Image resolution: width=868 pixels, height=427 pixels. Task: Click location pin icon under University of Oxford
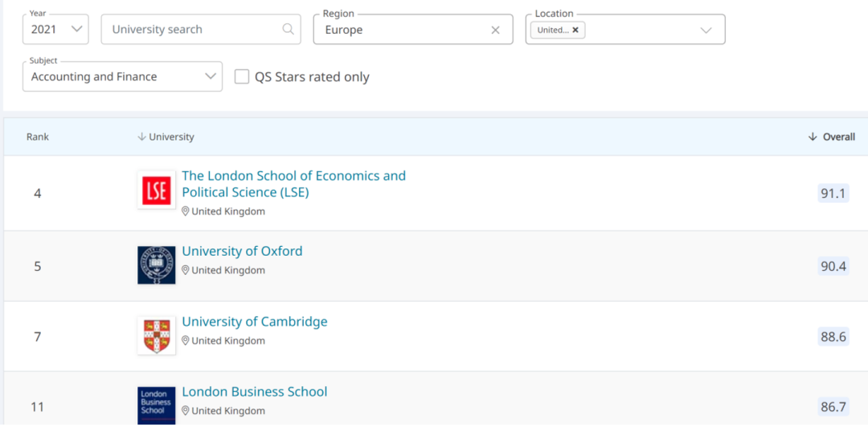(186, 270)
